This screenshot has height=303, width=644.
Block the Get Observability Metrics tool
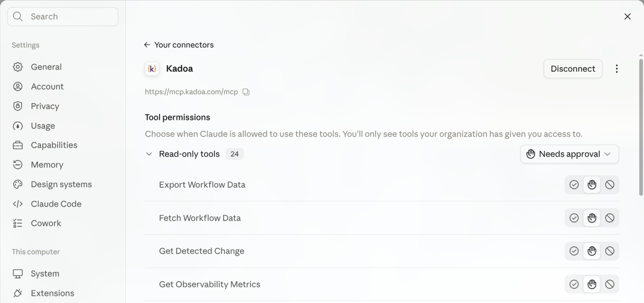(x=610, y=284)
